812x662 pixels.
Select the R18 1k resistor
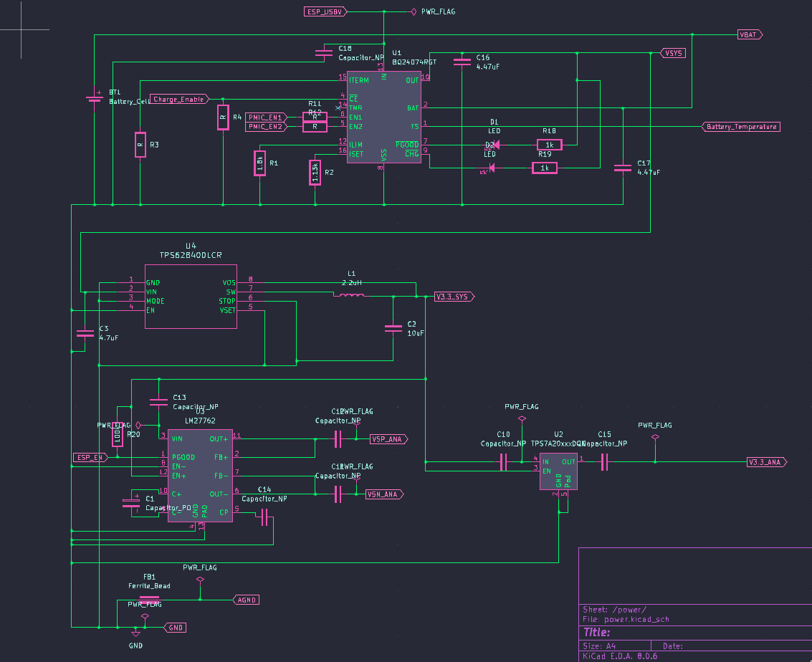tap(550, 145)
